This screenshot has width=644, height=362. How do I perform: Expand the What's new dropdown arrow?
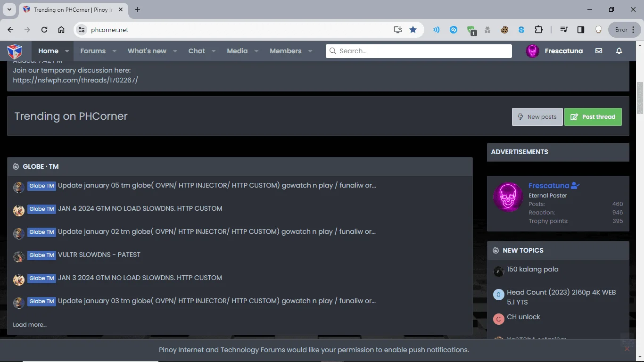175,51
